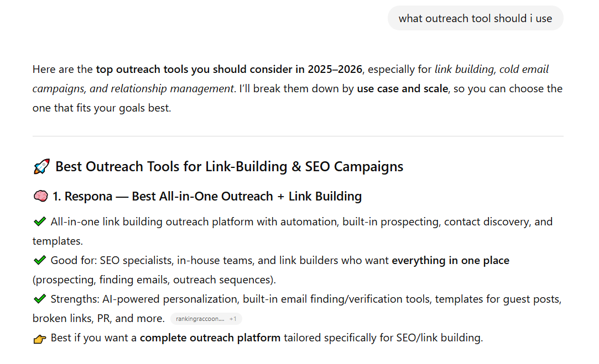Click the bold 'use case and scale' text

(x=402, y=88)
